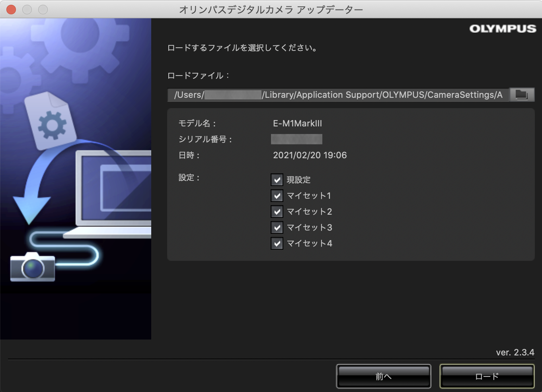Uncheck the 現設定 checkbox
This screenshot has height=392, width=542.
[277, 180]
